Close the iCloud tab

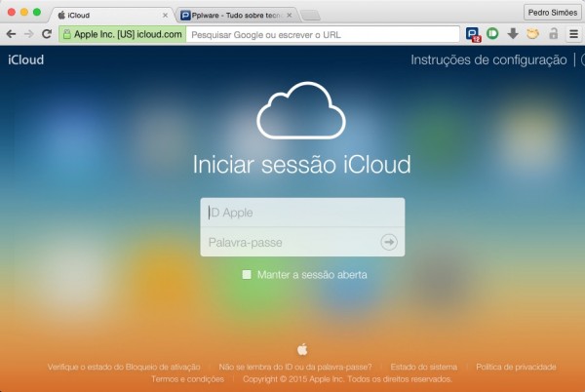tap(165, 16)
